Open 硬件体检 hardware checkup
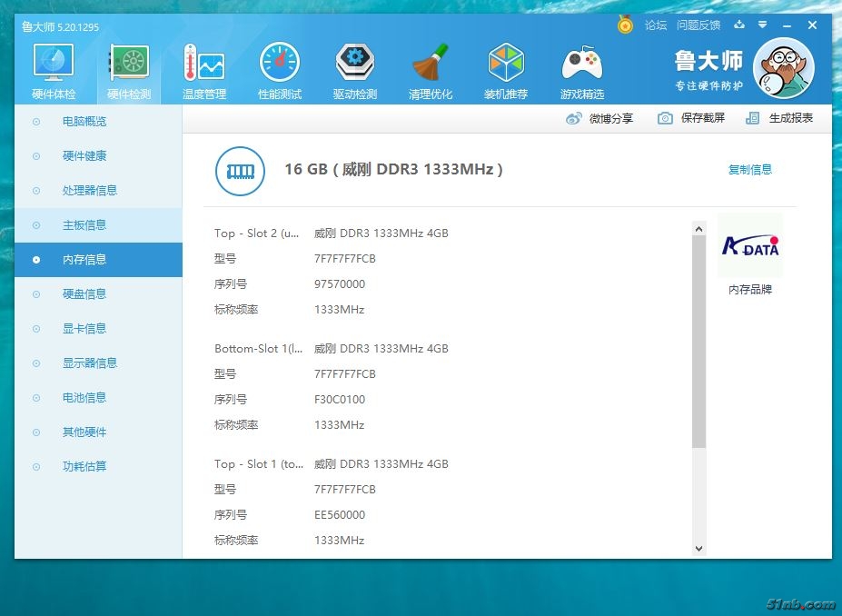Viewport: 842px width, 616px height. [x=54, y=72]
